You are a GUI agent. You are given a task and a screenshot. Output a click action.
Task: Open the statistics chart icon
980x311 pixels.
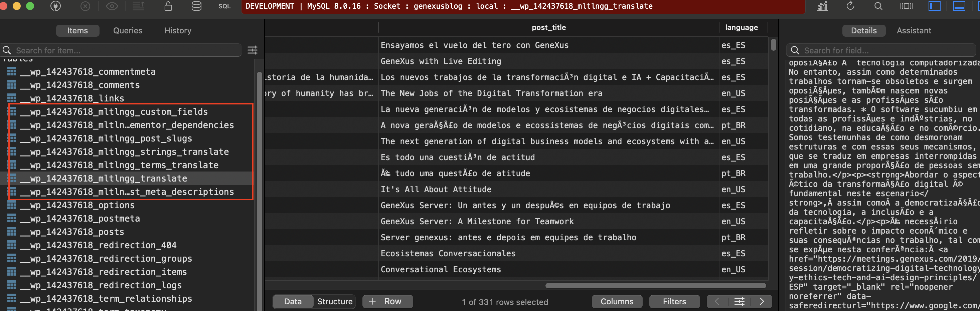822,6
